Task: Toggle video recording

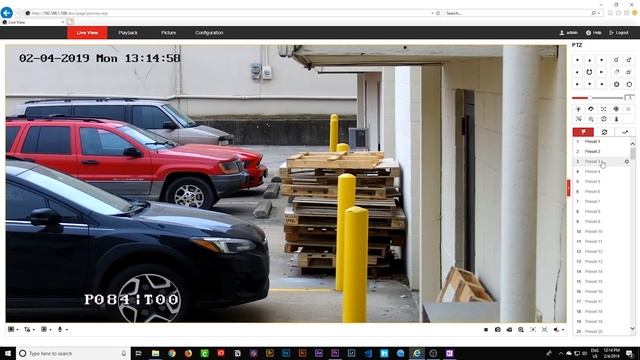Action: (x=509, y=329)
